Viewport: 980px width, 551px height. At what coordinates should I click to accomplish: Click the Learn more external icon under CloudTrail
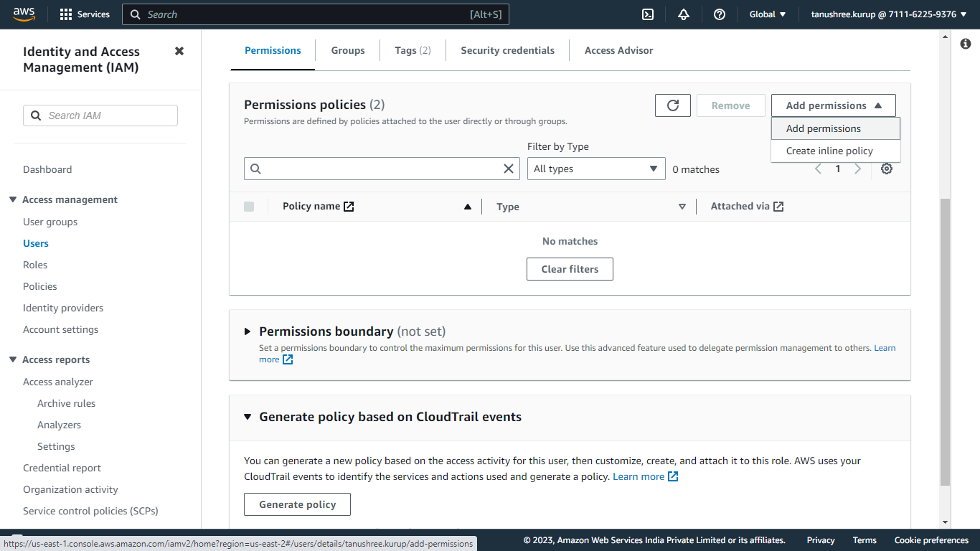click(673, 476)
